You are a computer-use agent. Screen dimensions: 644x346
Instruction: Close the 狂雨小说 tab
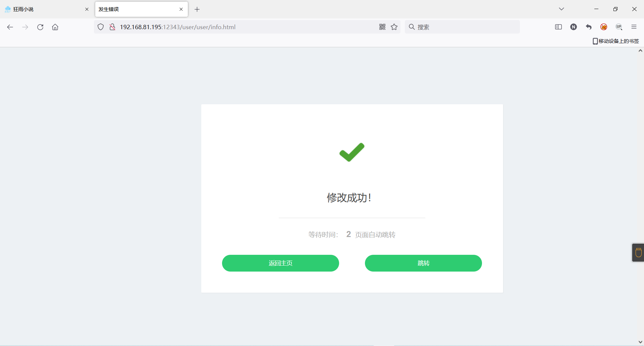pyautogui.click(x=87, y=9)
